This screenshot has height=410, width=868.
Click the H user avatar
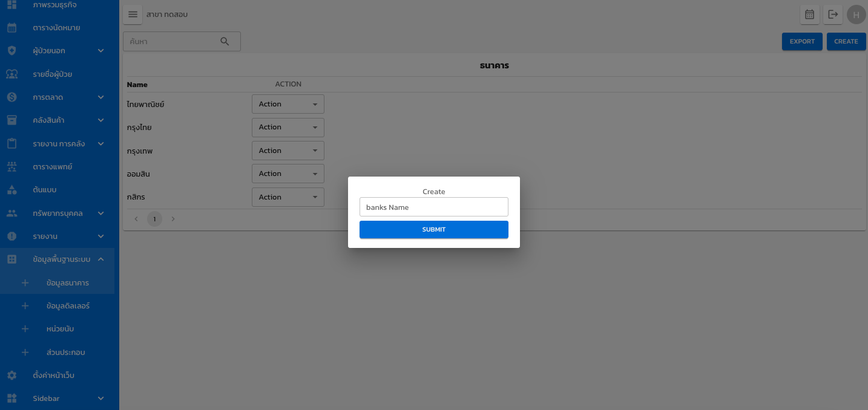pyautogui.click(x=856, y=15)
